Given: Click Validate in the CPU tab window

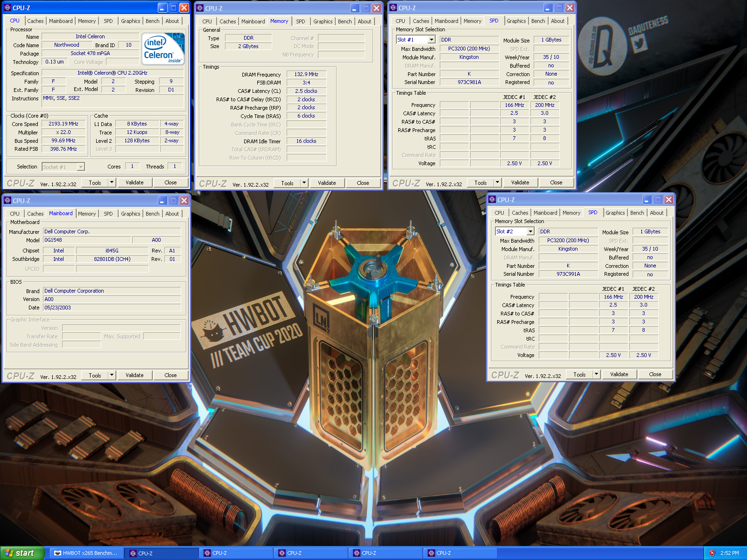Looking at the screenshot, I should pyautogui.click(x=134, y=182).
